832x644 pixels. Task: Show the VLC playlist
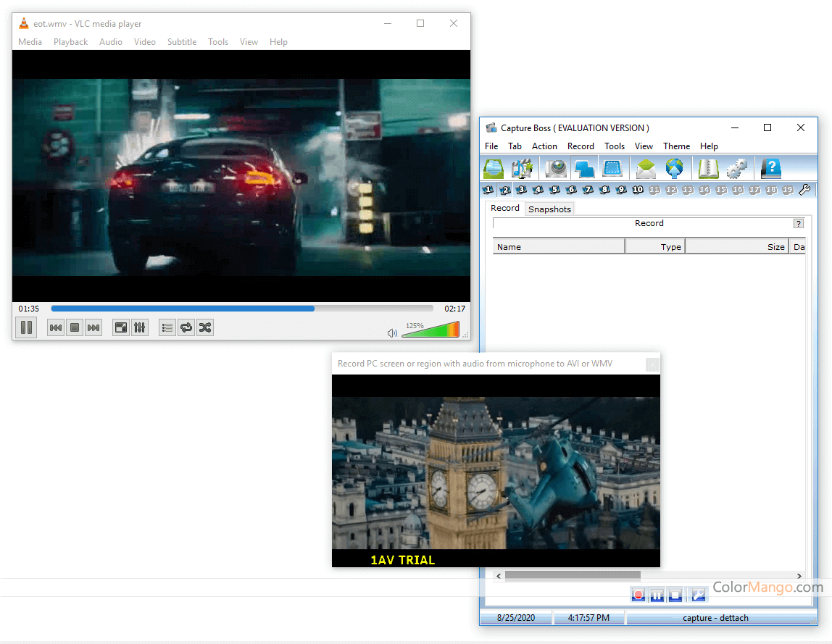[x=167, y=327]
